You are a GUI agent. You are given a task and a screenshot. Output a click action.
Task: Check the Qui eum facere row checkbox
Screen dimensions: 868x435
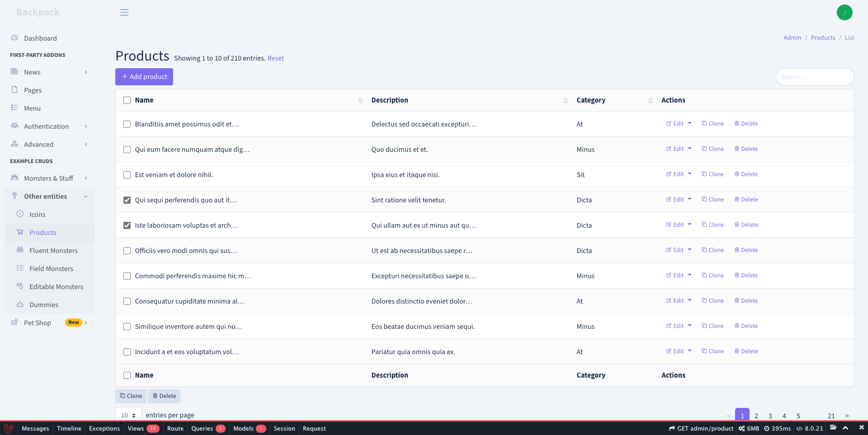(127, 150)
